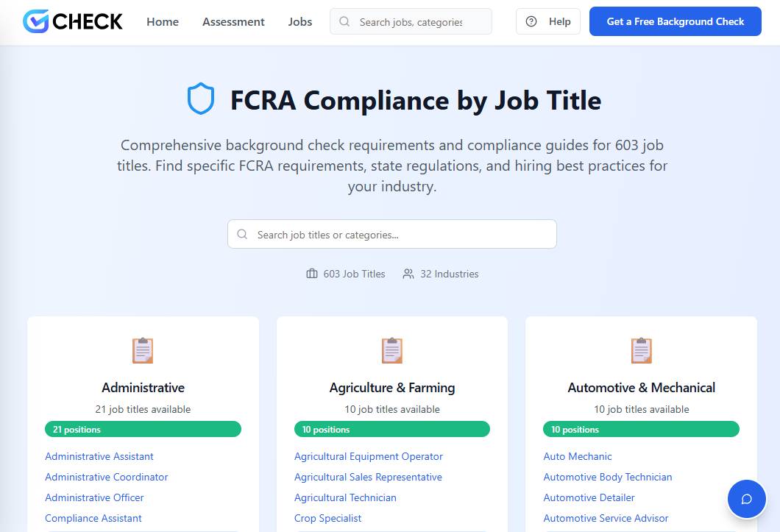Viewport: 780px width, 532px height.
Task: Go to the Assessment nav item
Action: click(x=233, y=22)
